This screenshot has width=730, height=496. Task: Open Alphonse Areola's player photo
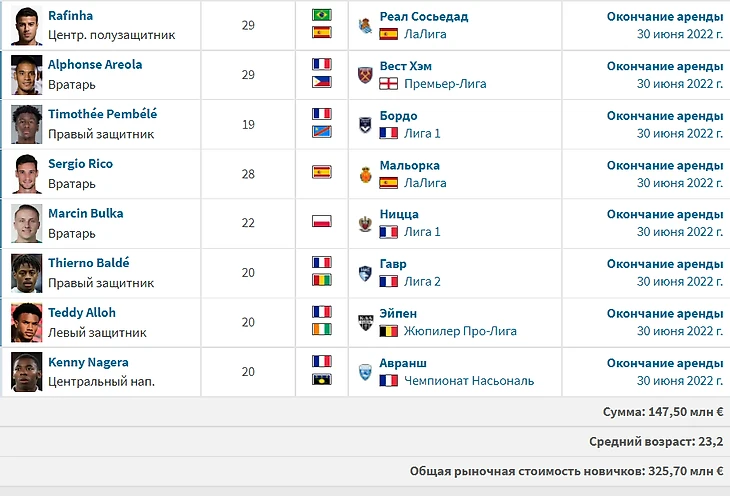point(26,75)
